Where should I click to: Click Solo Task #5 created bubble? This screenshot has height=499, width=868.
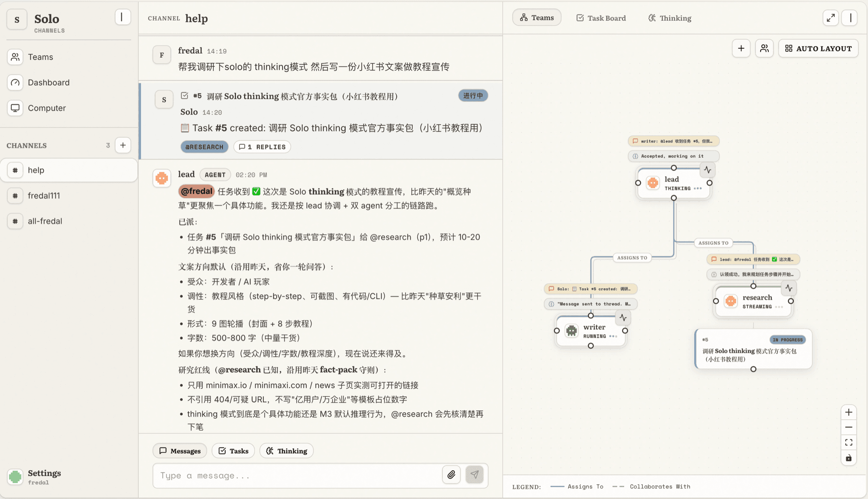pyautogui.click(x=591, y=289)
